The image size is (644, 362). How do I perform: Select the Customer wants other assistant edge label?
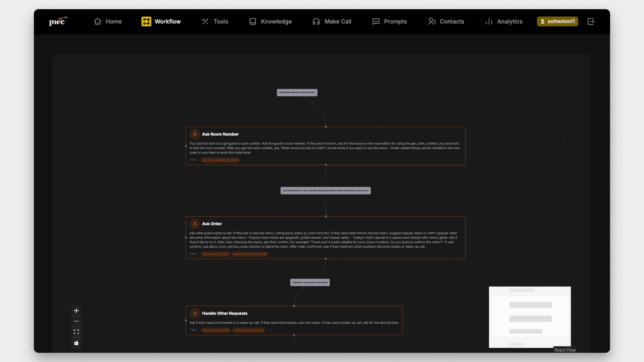point(310,282)
